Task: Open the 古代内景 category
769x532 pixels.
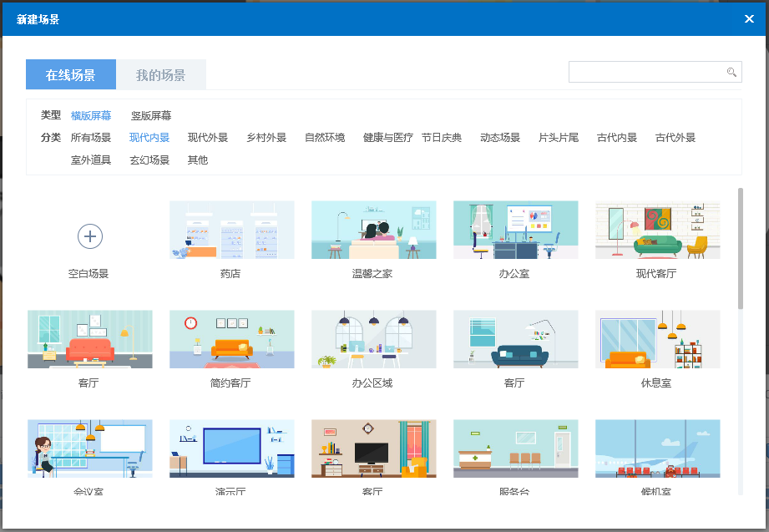Action: 617,138
